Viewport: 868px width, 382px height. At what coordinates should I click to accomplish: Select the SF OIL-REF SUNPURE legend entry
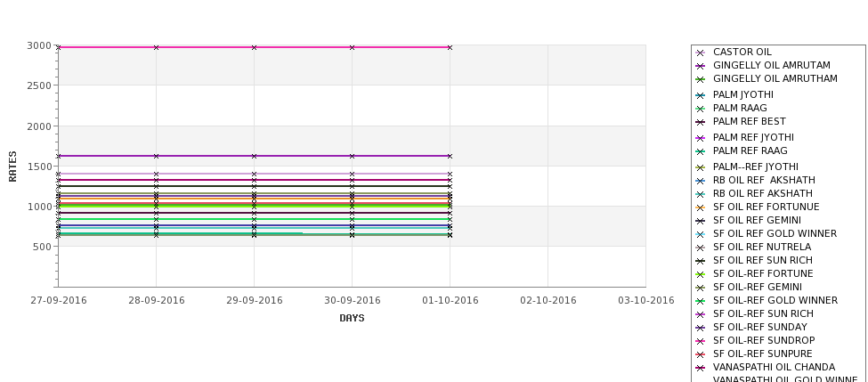[x=762, y=354]
